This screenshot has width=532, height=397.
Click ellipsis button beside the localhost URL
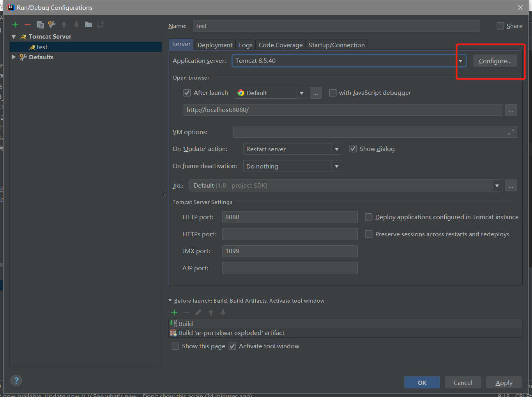tap(511, 110)
